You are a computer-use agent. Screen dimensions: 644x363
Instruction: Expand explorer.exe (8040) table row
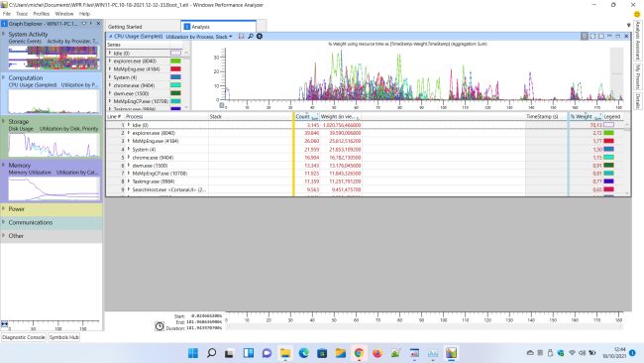[129, 133]
